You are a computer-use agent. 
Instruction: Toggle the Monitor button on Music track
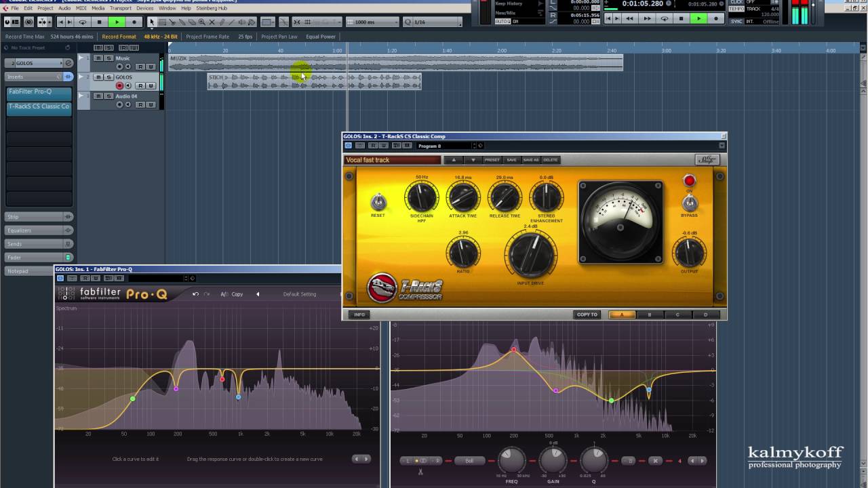coord(128,66)
